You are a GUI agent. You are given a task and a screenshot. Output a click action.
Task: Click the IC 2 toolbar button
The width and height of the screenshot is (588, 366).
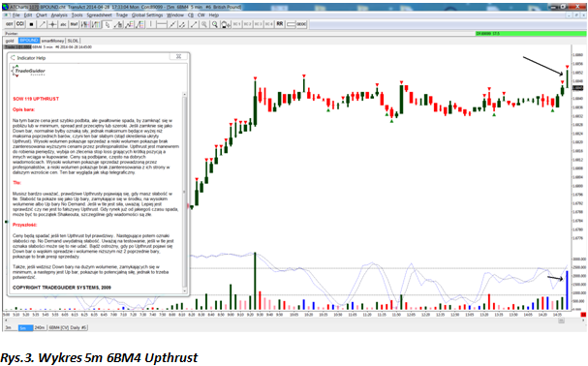coord(247,24)
